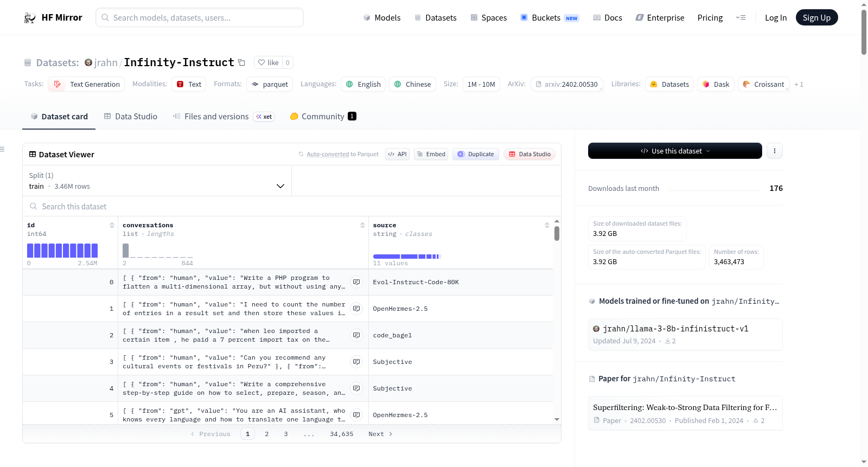
Task: Click the source classes distribution bar
Action: (x=407, y=256)
